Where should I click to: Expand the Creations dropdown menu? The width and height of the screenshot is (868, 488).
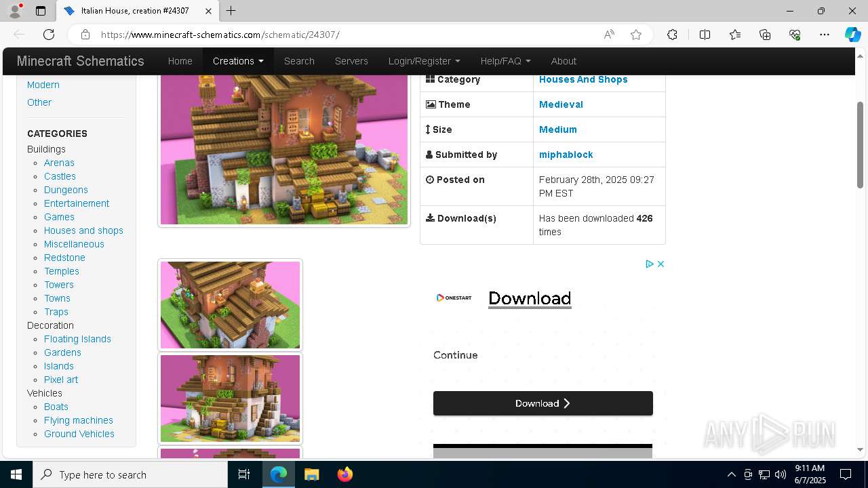(238, 61)
